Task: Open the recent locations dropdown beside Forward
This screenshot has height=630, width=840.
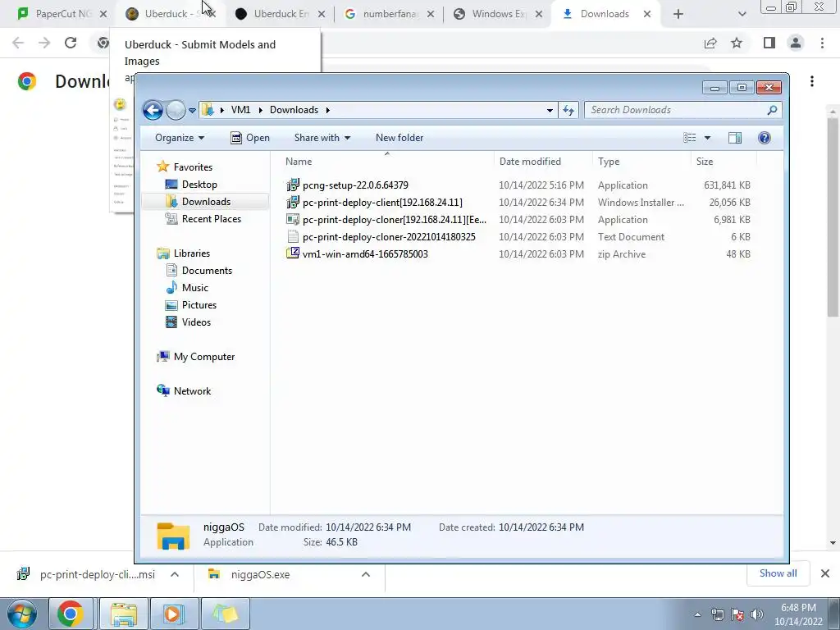Action: 192,111
